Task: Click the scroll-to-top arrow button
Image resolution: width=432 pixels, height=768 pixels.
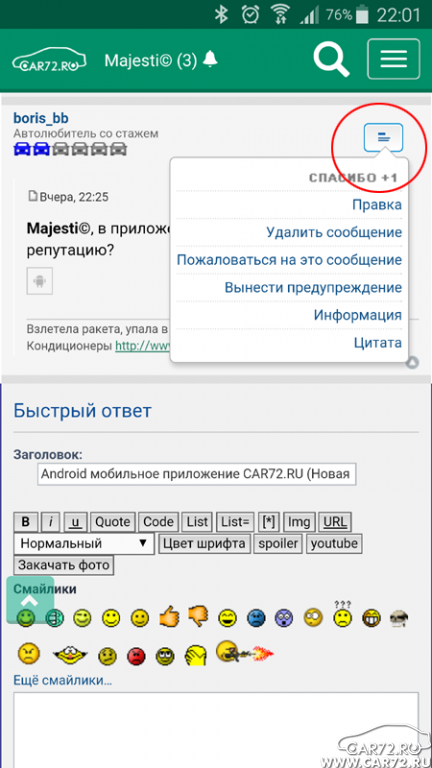Action: point(30,600)
